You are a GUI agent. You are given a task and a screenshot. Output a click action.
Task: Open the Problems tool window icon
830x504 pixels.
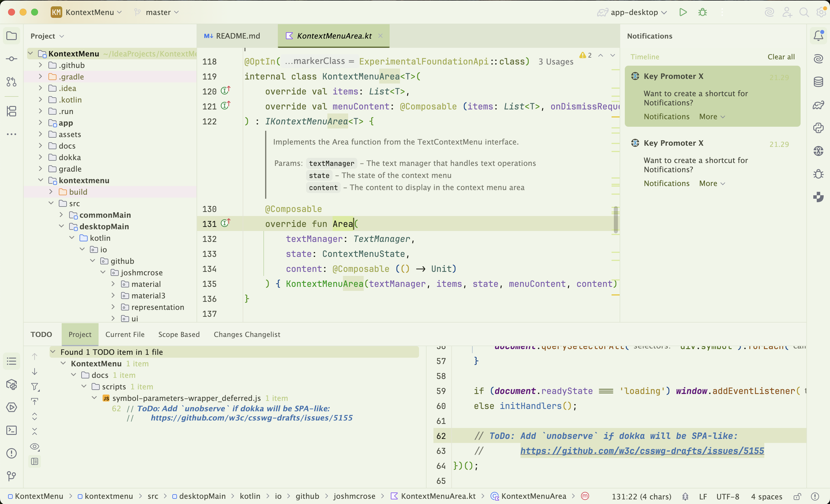[x=12, y=453]
